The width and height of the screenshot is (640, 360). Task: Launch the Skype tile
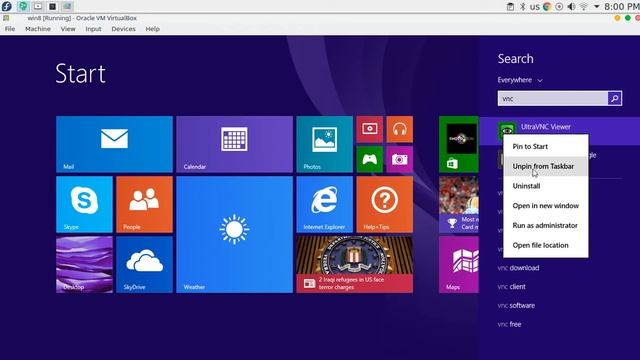pos(84,204)
